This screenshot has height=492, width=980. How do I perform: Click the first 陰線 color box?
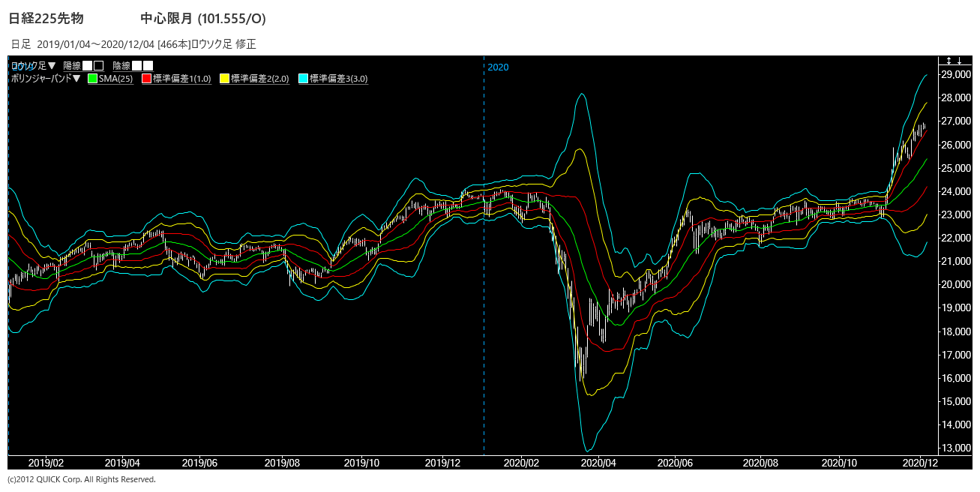137,66
